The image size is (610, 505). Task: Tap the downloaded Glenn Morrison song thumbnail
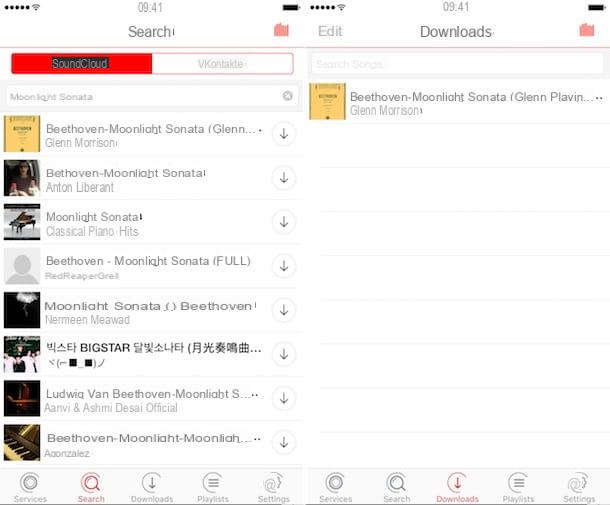[x=327, y=102]
